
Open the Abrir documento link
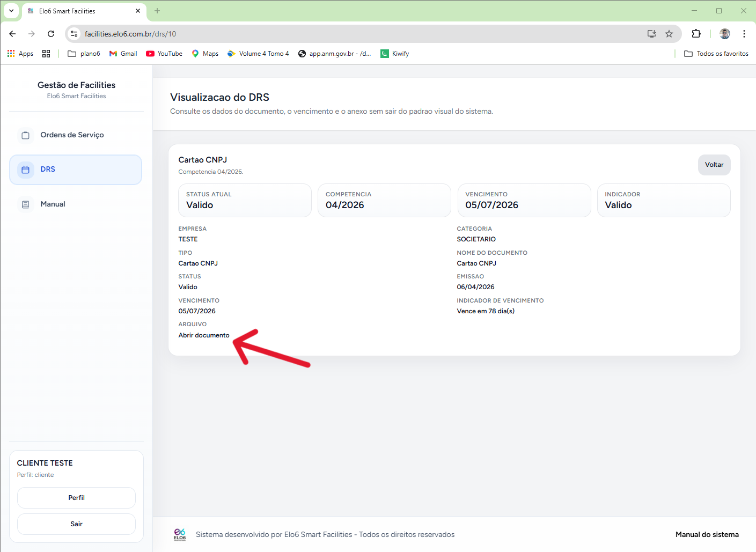pos(204,335)
